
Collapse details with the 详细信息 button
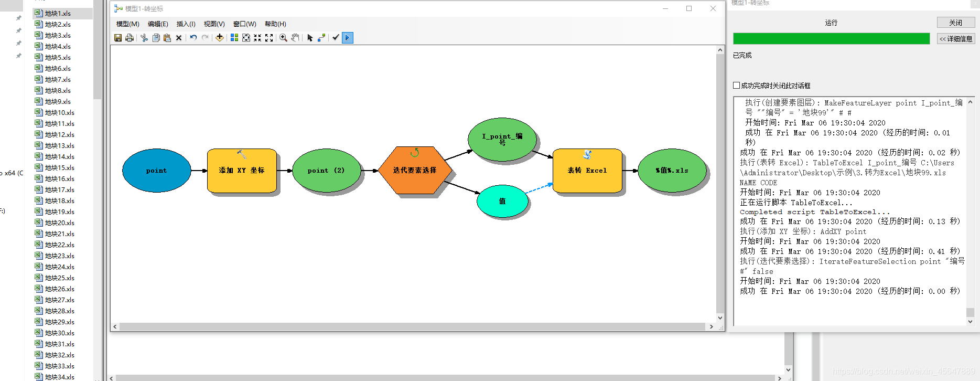(956, 39)
